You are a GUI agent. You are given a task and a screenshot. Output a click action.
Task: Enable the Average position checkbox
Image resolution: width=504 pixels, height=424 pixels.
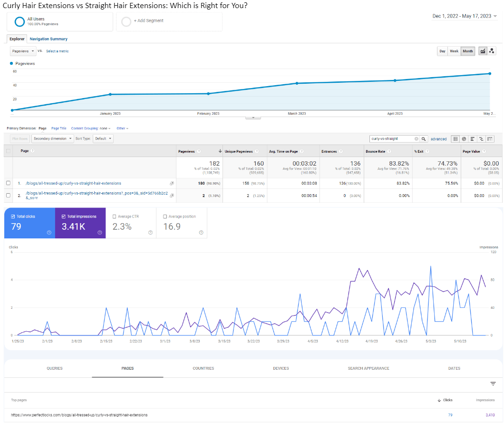point(165,217)
